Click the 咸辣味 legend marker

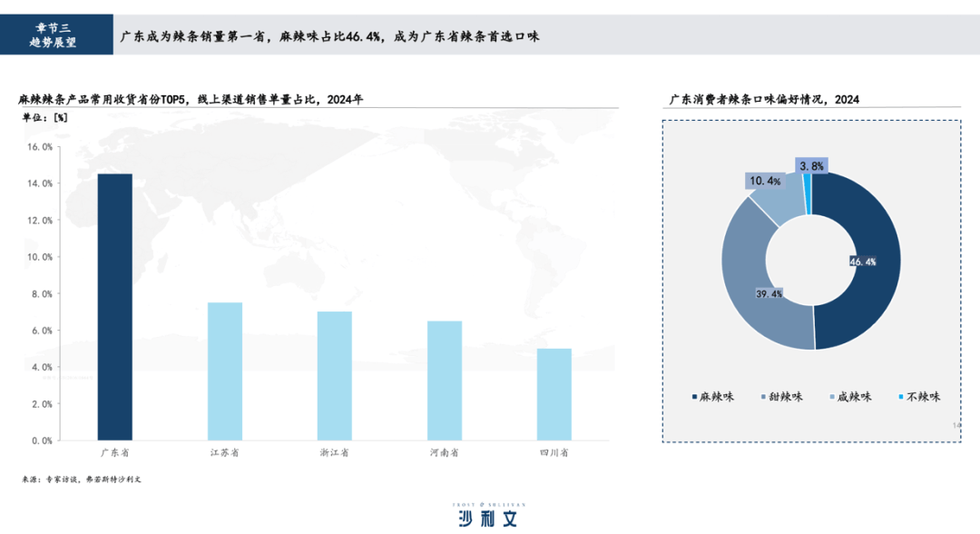[831, 397]
